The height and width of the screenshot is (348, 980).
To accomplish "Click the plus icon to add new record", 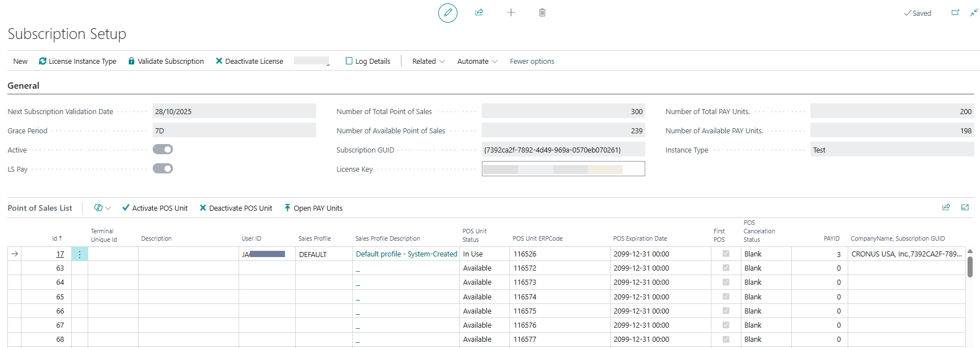I will point(511,12).
